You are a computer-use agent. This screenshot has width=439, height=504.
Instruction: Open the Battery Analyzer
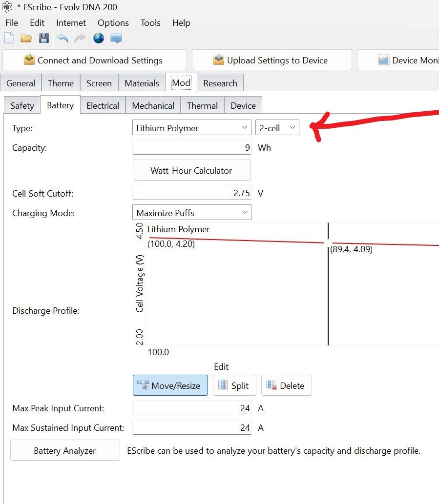click(65, 451)
